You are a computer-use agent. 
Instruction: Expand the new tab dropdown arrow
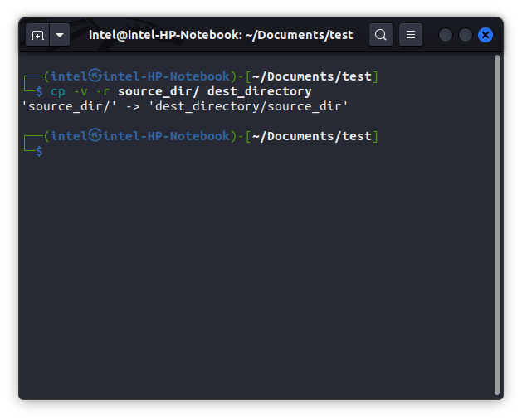(x=60, y=35)
